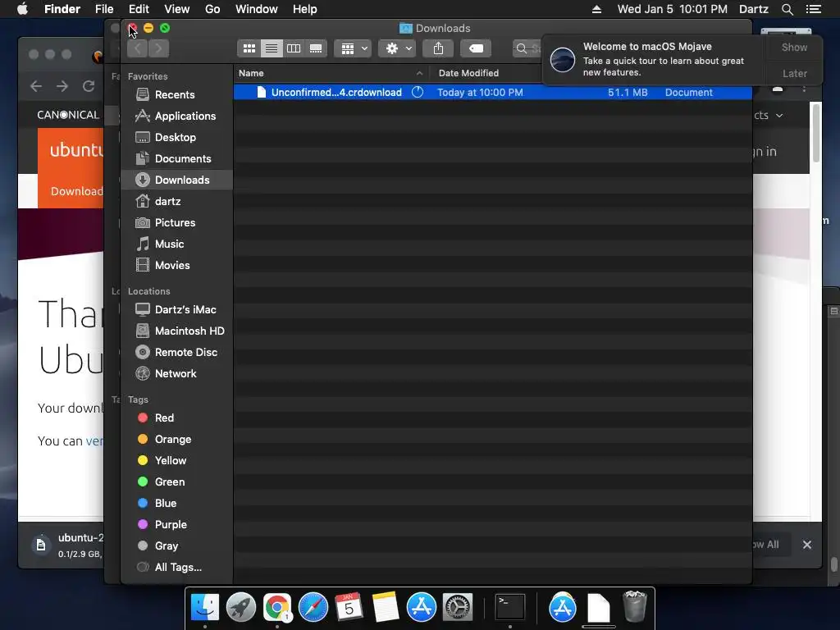
Task: Open Terminal from the Dock
Action: click(509, 607)
